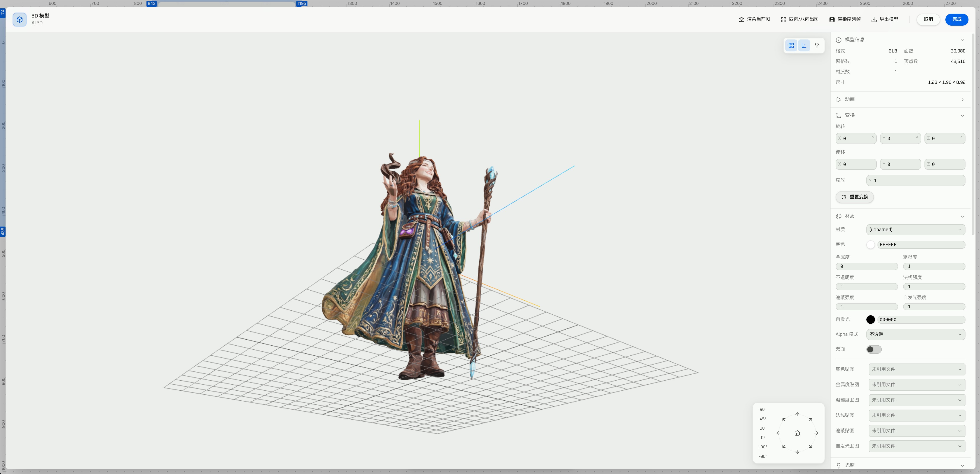The height and width of the screenshot is (474, 980).
Task: Click the lower-right diagonal view arrow
Action: pyautogui.click(x=810, y=446)
